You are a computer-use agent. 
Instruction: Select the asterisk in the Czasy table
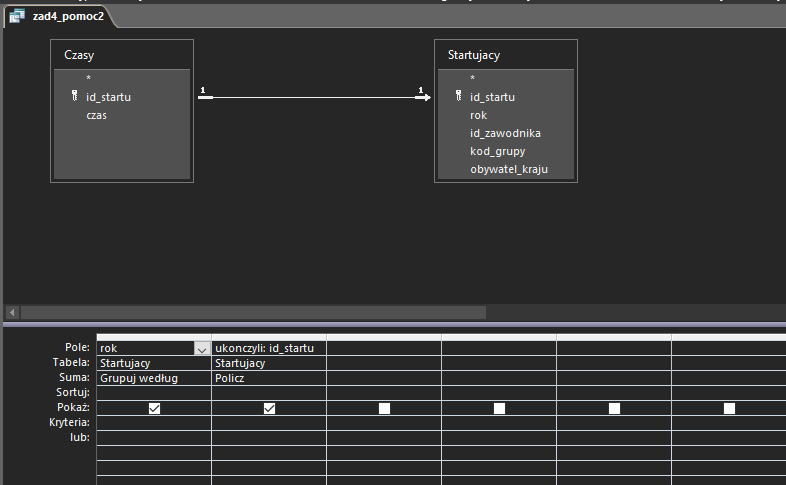[x=89, y=78]
